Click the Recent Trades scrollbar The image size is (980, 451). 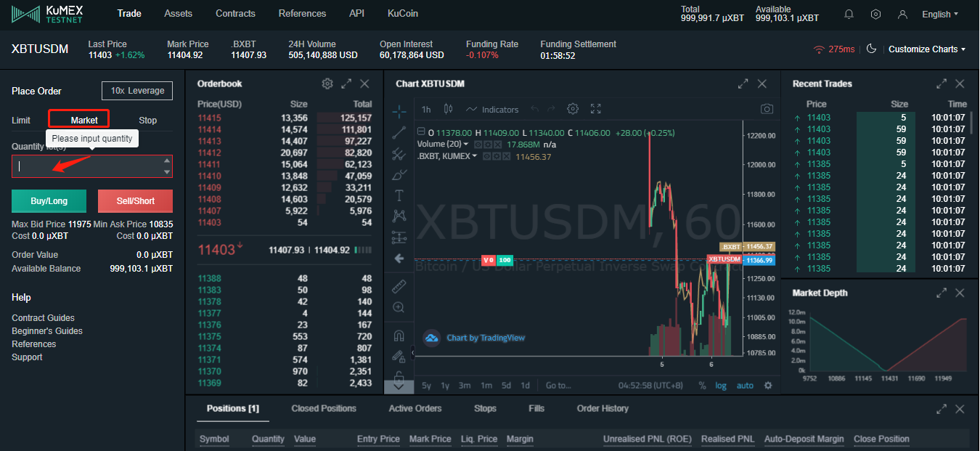972,122
